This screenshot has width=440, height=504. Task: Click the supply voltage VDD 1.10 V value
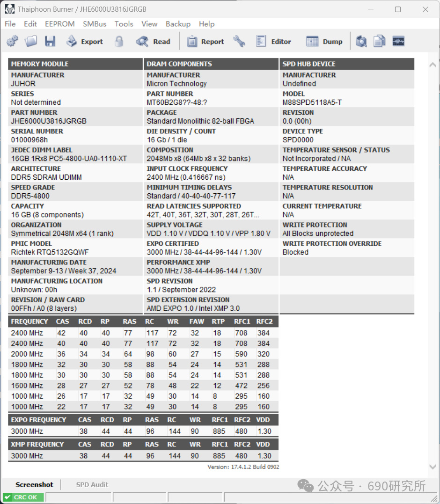click(209, 234)
